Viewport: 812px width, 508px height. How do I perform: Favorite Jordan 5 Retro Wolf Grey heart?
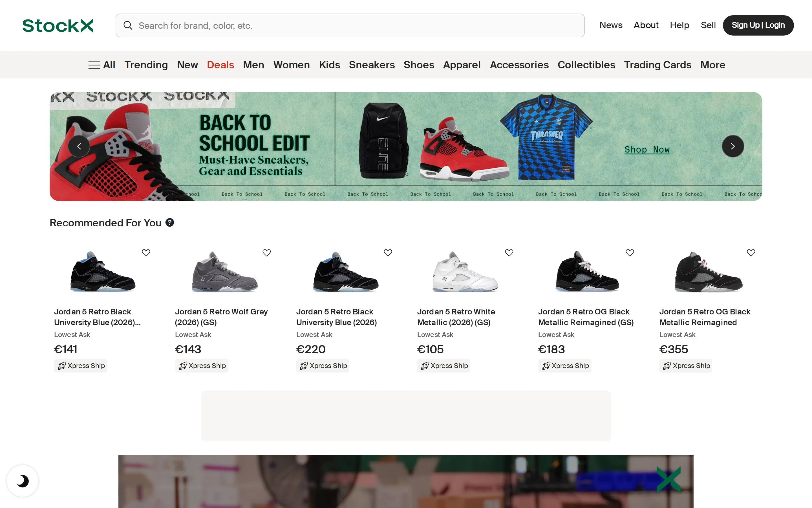(267, 253)
